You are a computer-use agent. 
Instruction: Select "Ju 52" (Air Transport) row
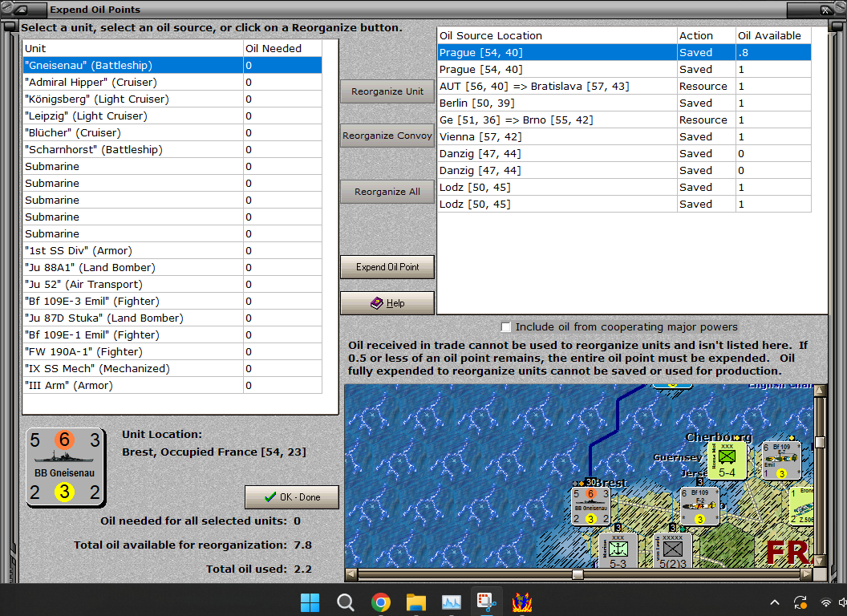172,284
